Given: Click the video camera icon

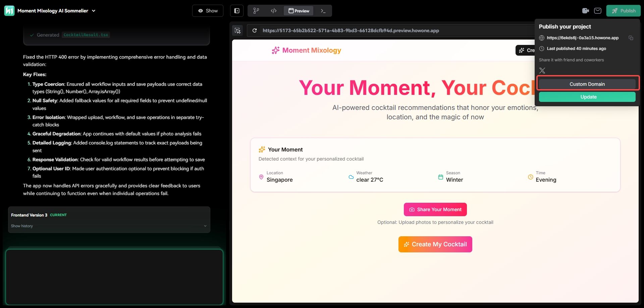Looking at the screenshot, I should pyautogui.click(x=586, y=11).
